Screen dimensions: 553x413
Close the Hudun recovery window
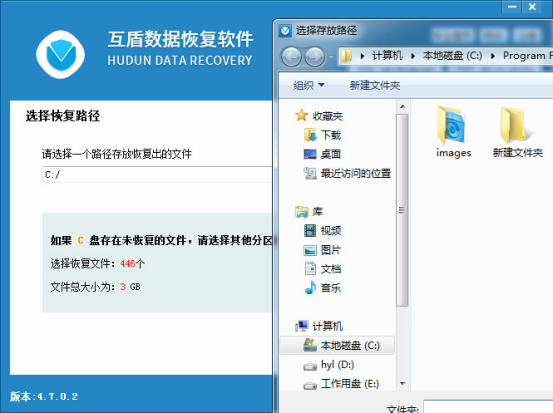click(x=532, y=7)
